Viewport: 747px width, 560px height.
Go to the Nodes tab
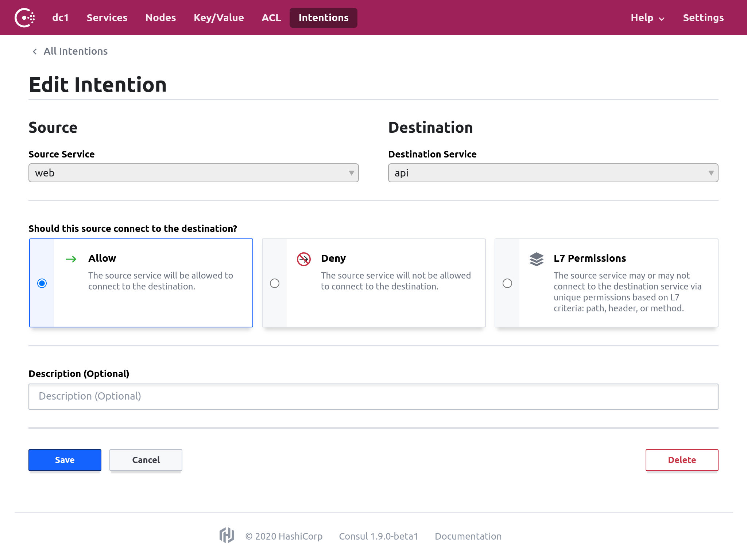160,18
